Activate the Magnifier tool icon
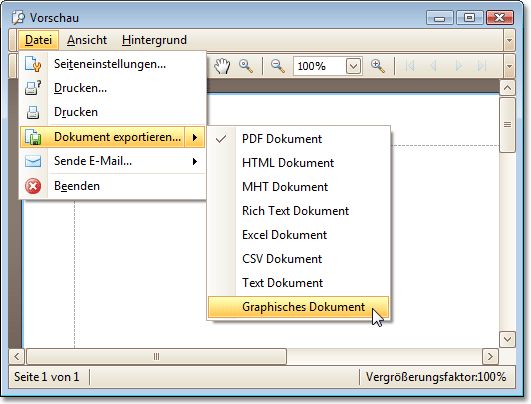This screenshot has width=531, height=404. pyautogui.click(x=246, y=66)
